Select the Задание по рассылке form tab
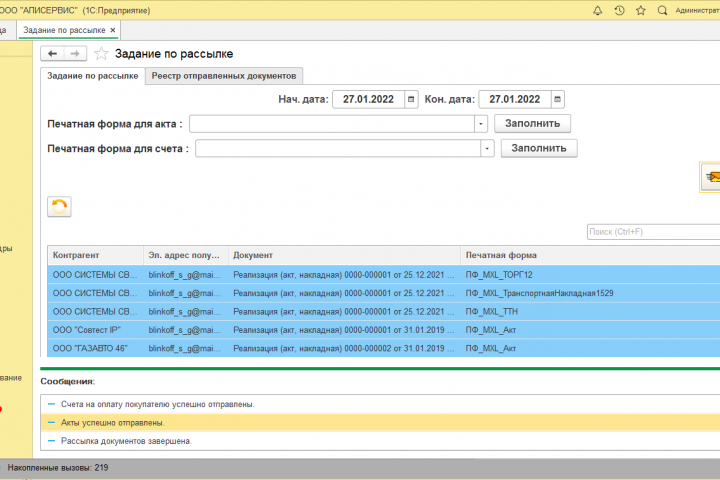The image size is (720, 480). coord(93,76)
